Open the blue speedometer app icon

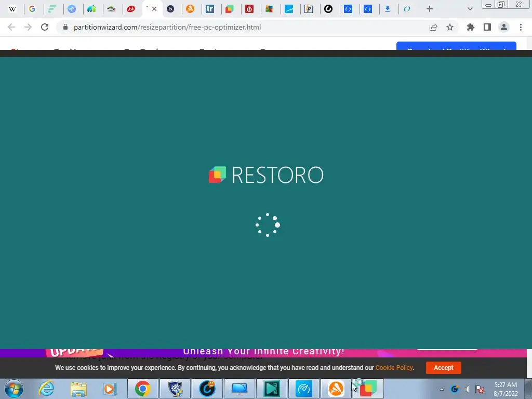(304, 389)
